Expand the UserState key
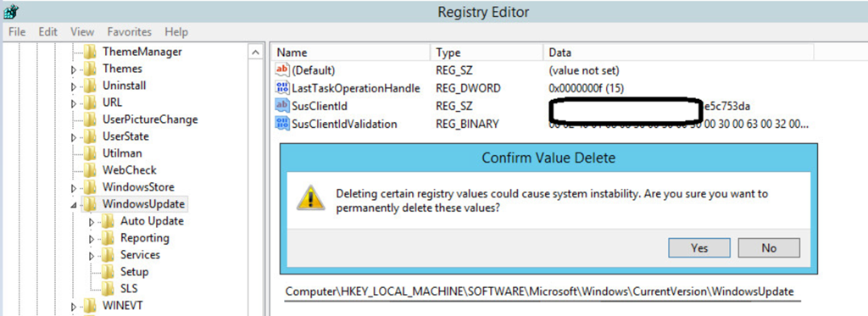Screen dimensions: 868x316 [x=75, y=137]
